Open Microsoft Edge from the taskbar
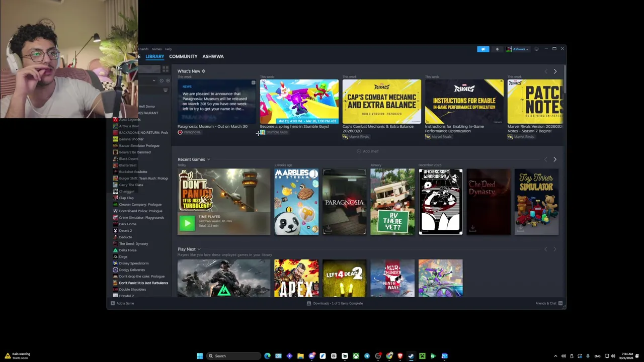 click(267, 356)
